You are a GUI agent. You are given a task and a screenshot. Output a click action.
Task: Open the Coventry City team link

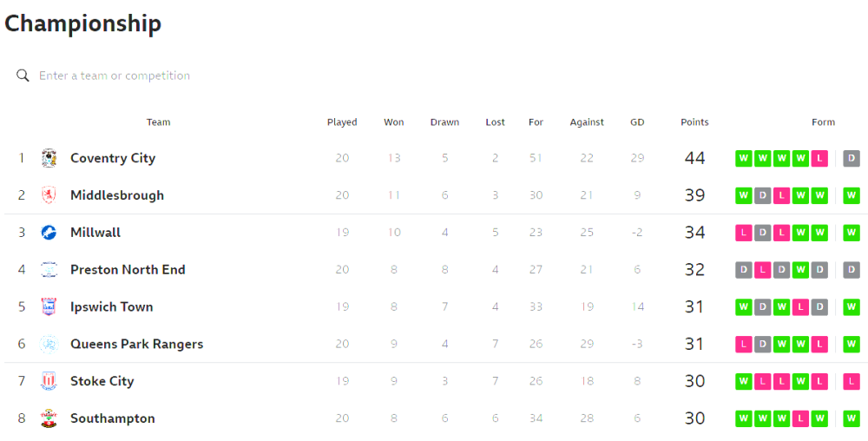click(113, 158)
